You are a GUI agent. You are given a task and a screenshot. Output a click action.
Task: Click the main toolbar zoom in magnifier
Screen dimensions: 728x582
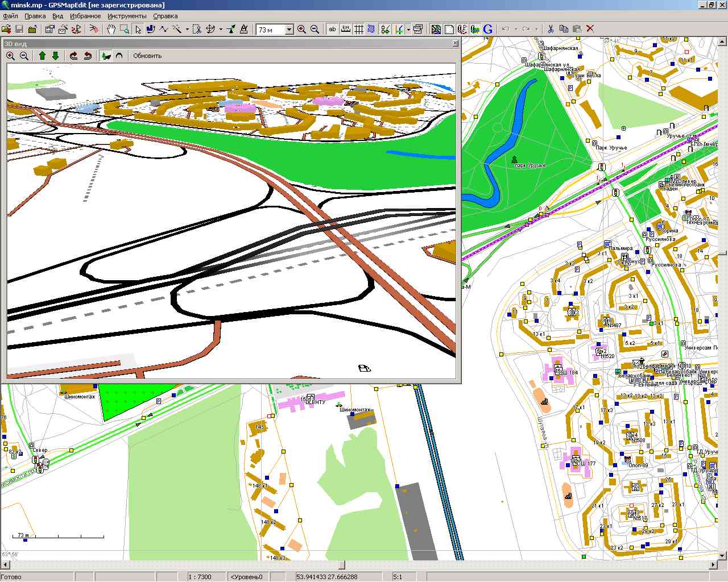click(301, 29)
